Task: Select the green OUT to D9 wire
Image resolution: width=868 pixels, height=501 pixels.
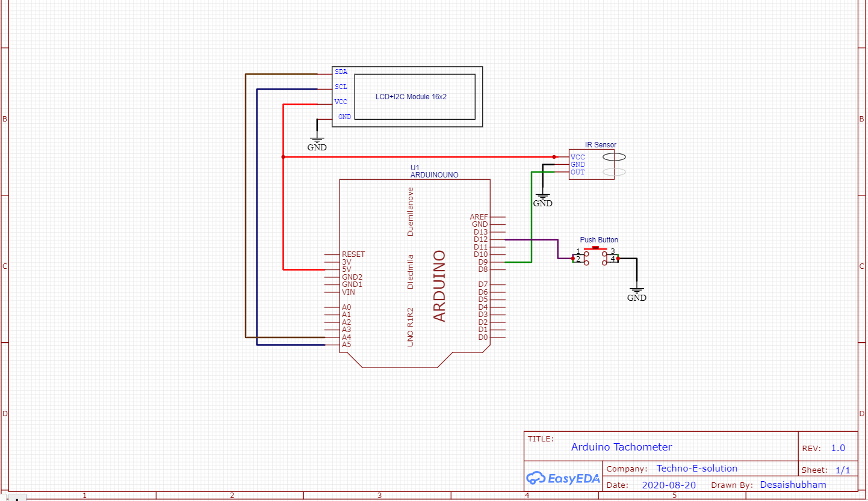Action: point(531,217)
